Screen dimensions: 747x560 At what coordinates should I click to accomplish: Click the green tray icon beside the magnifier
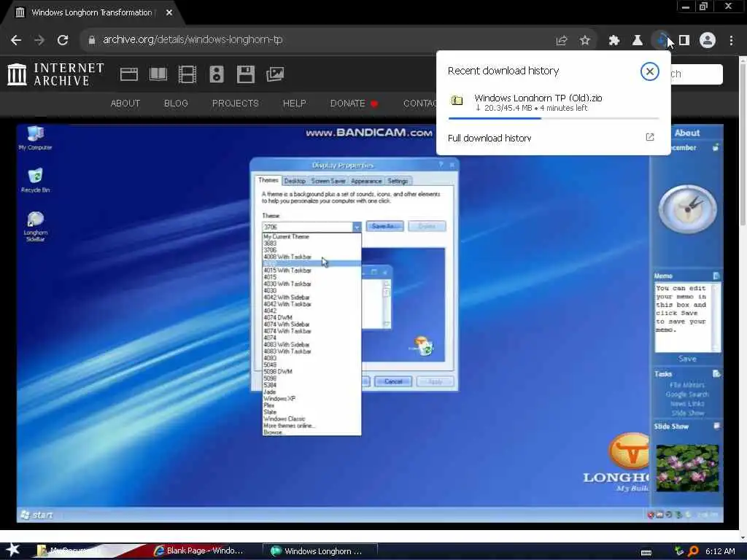coord(679,551)
